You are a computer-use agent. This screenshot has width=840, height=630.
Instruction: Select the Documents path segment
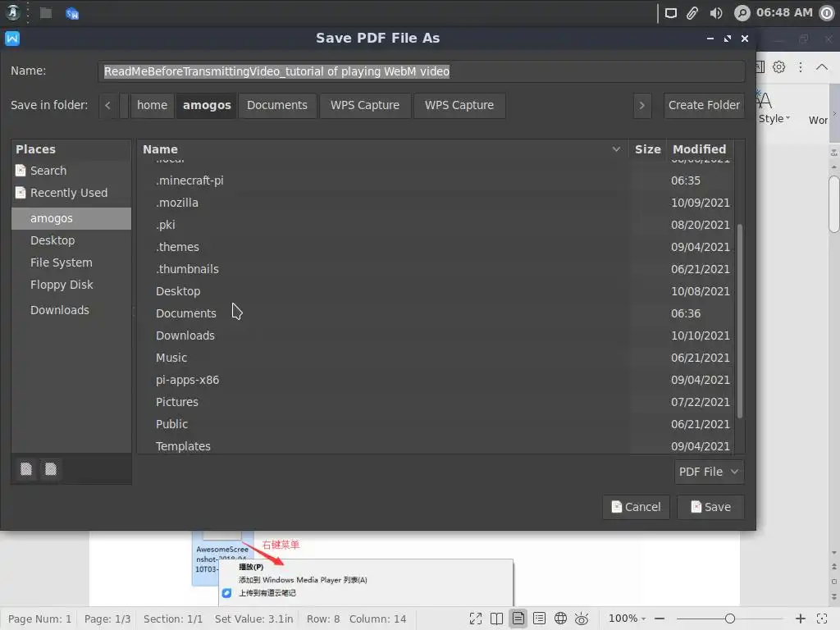coord(277,105)
